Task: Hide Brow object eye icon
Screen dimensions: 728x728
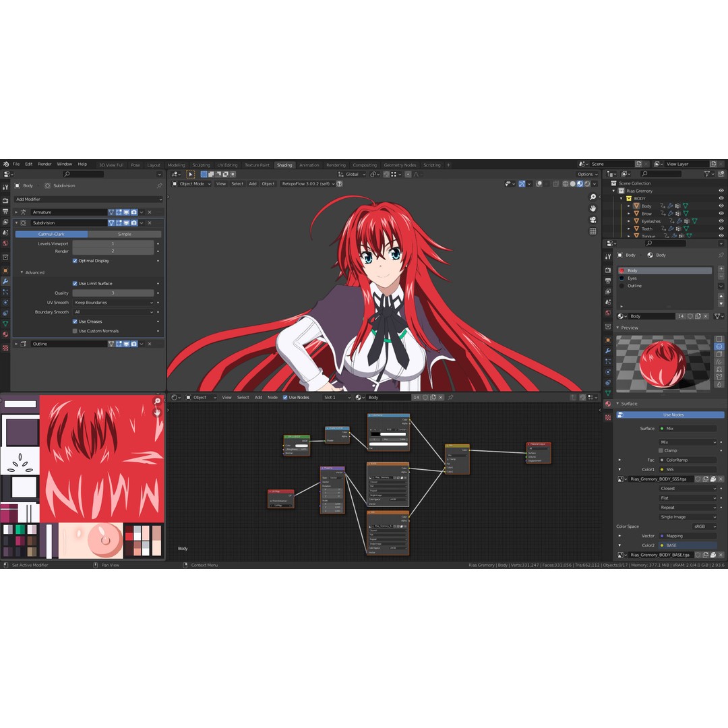Action: (x=721, y=214)
